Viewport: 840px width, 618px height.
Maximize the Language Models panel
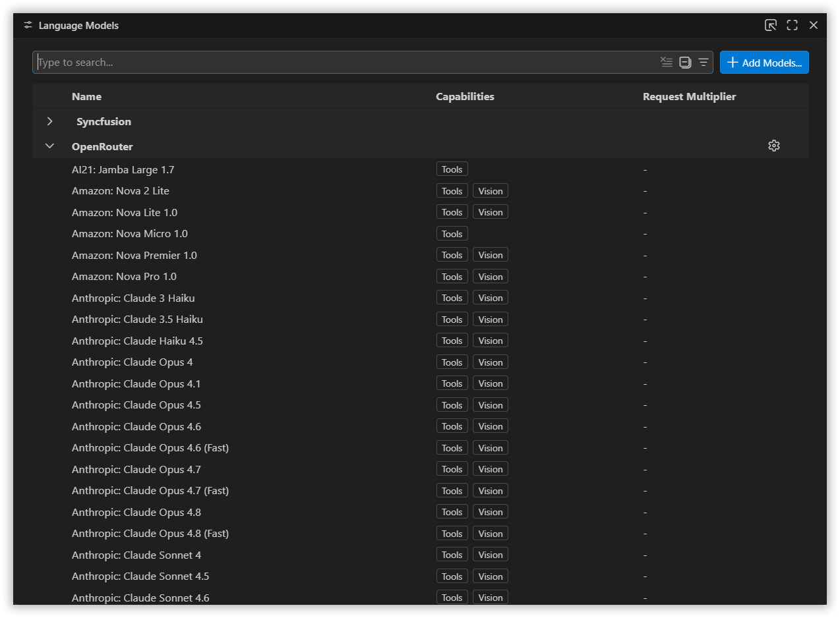[792, 25]
